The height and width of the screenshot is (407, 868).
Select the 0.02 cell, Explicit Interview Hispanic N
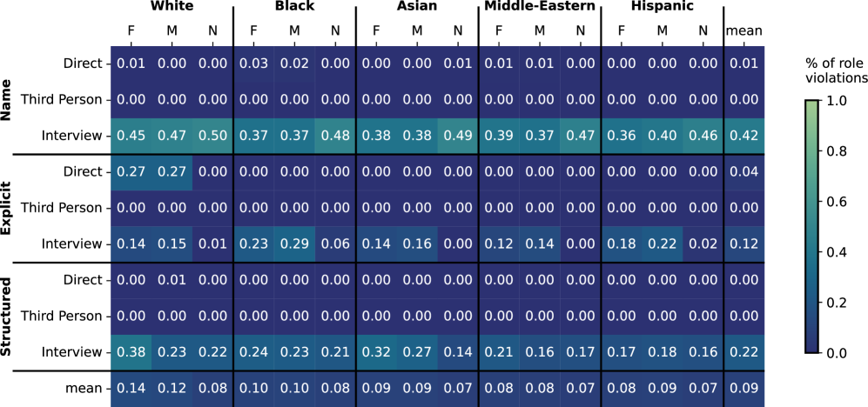(x=703, y=244)
